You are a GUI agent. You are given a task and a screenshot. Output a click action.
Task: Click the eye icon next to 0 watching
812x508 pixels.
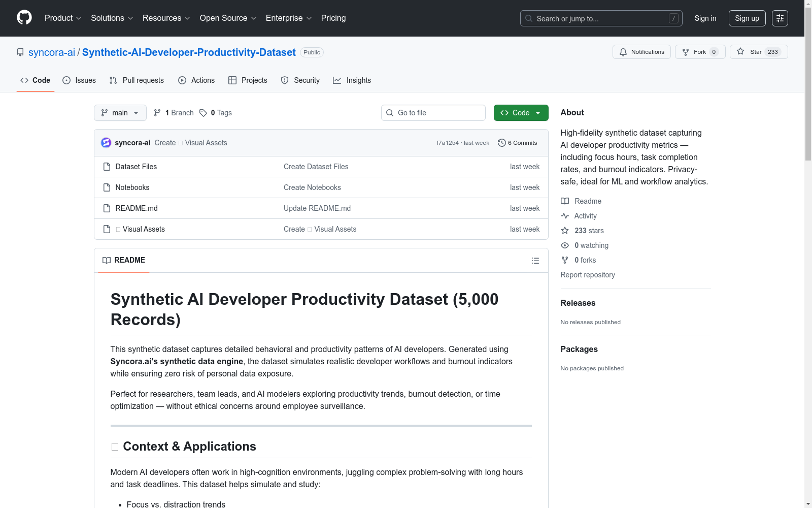pos(565,245)
